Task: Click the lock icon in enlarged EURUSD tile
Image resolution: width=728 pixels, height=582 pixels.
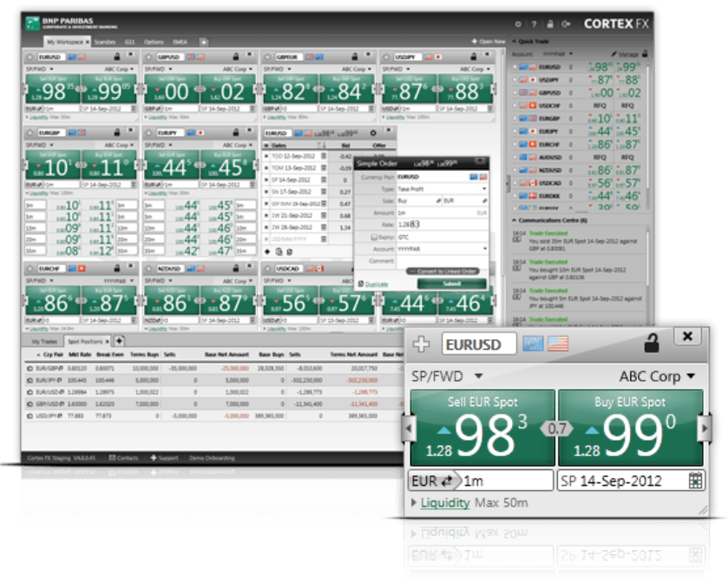Action: (651, 343)
